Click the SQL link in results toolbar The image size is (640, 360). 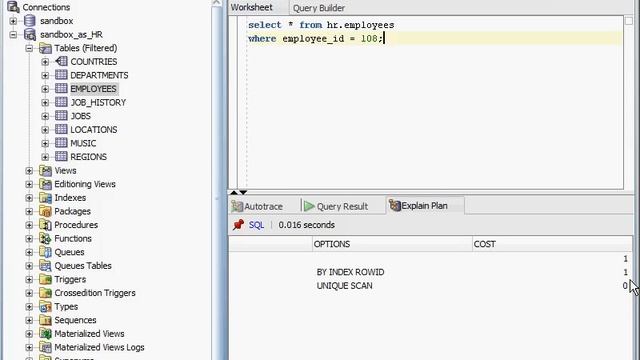coord(256,225)
